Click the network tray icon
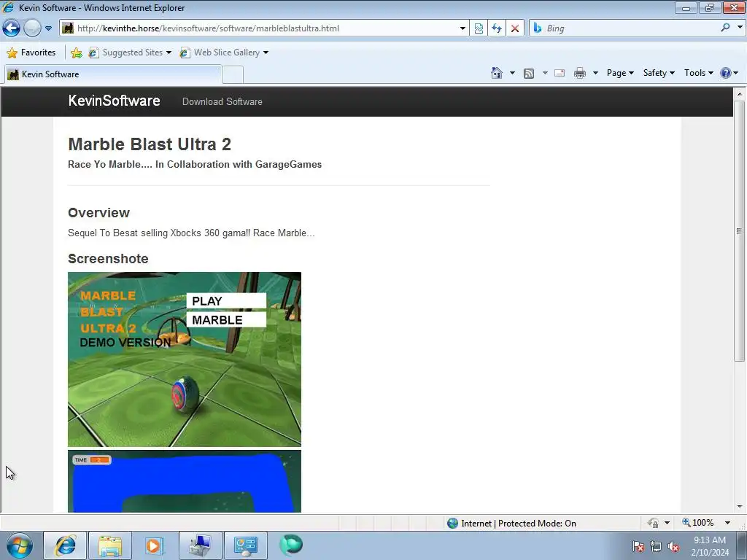 (656, 546)
